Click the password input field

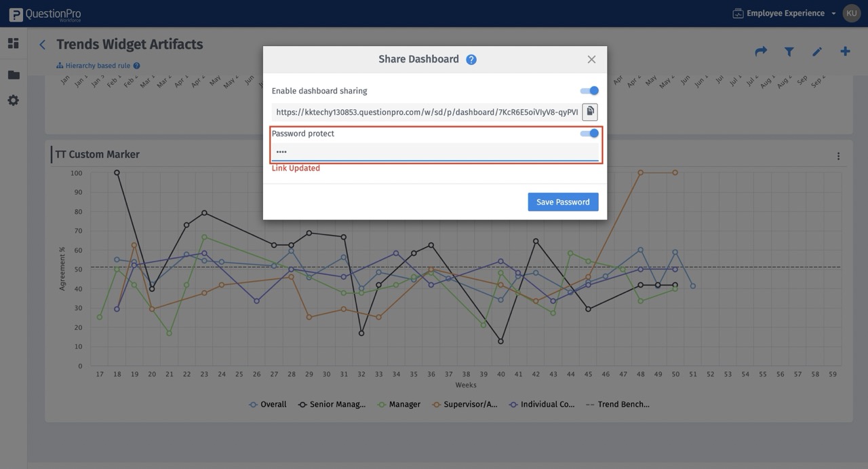[434, 152]
